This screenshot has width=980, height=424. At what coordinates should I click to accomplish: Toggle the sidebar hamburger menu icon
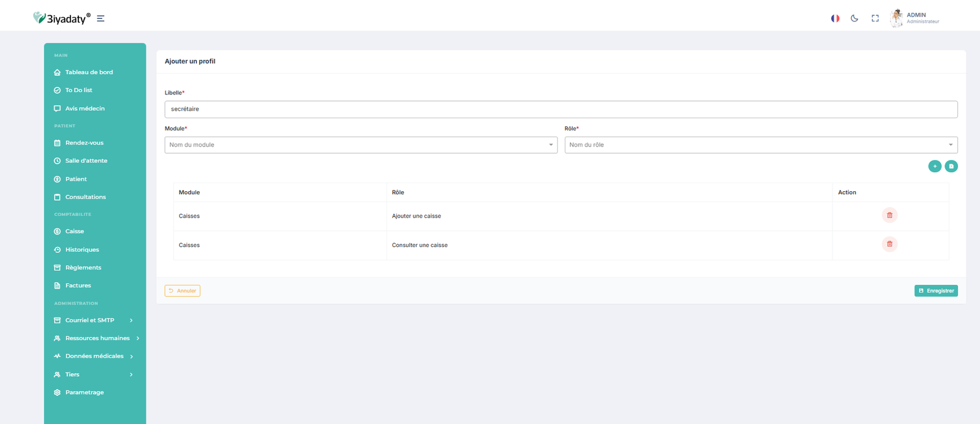click(100, 18)
